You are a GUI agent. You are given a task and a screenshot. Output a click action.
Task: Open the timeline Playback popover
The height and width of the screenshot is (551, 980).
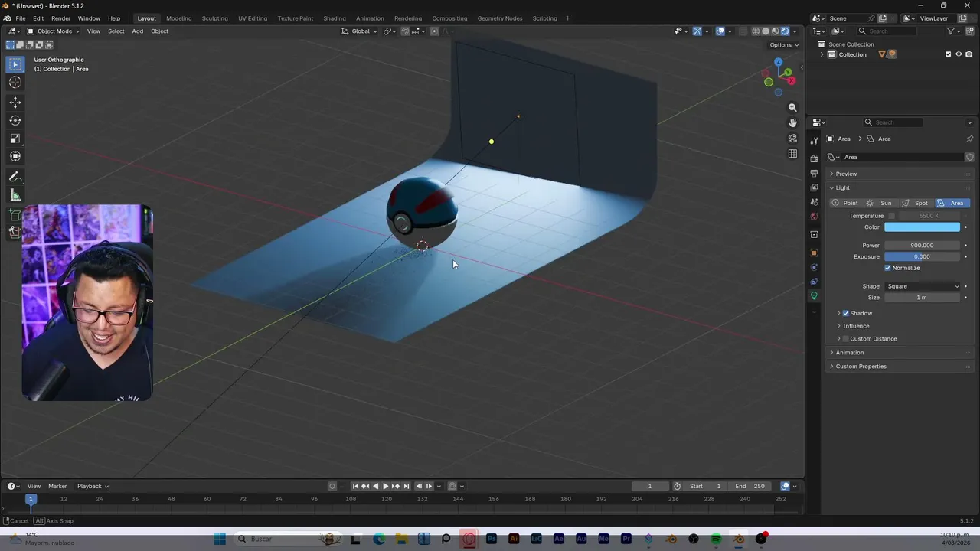93,486
